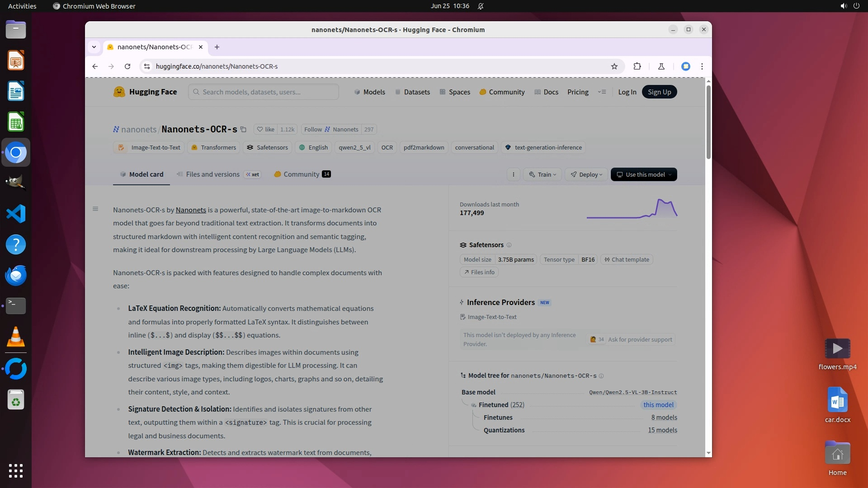Open model card three-dot options menu
The image size is (868, 488).
(513, 174)
